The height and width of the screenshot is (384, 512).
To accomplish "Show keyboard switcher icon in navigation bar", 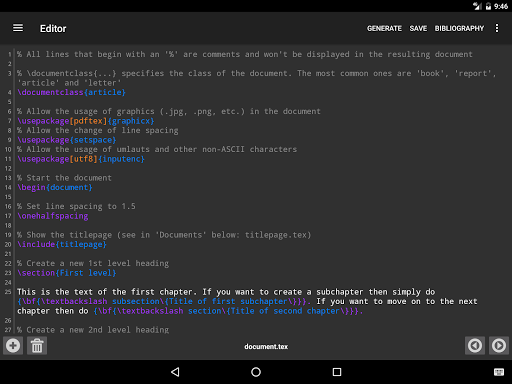I will click(499, 372).
